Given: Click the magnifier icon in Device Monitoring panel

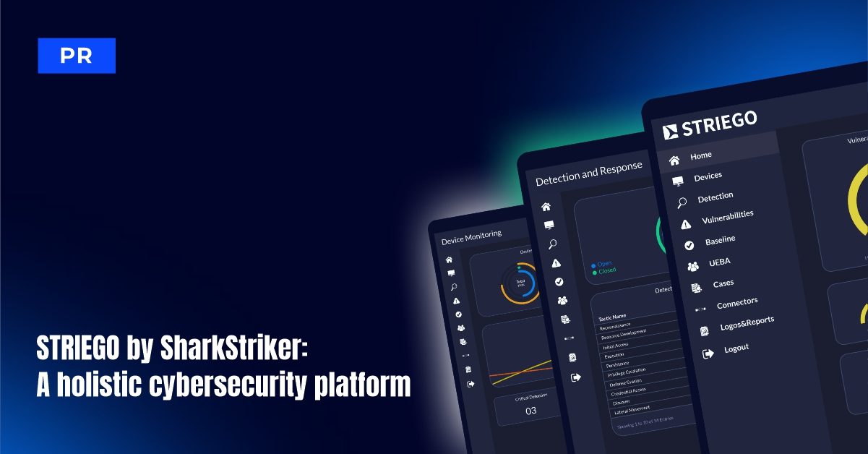Looking at the screenshot, I should coord(454,287).
